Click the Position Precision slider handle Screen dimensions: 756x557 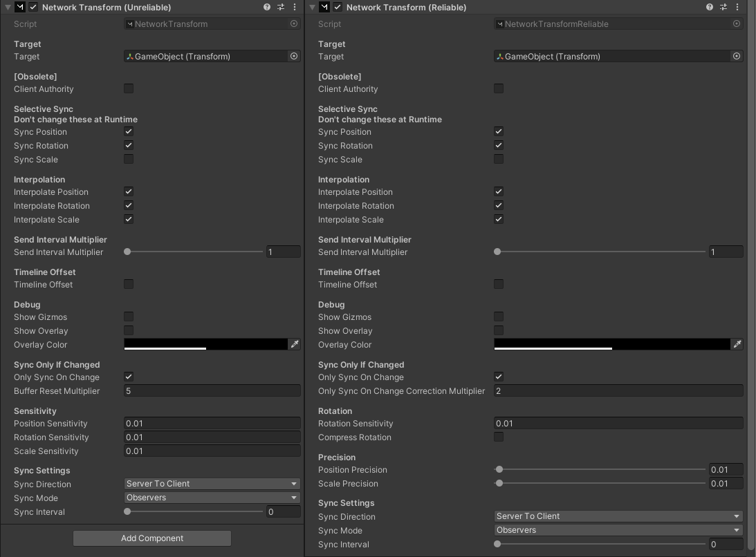pyautogui.click(x=499, y=469)
